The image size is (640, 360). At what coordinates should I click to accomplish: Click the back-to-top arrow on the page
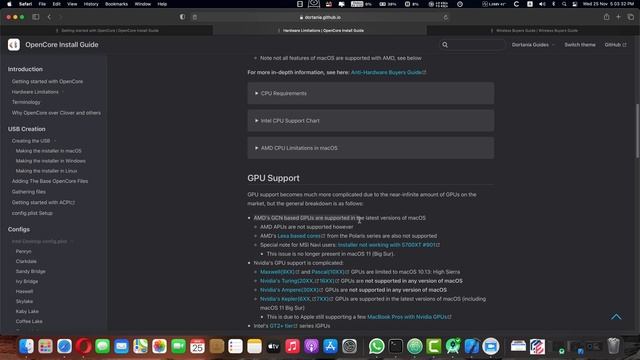pos(616,317)
